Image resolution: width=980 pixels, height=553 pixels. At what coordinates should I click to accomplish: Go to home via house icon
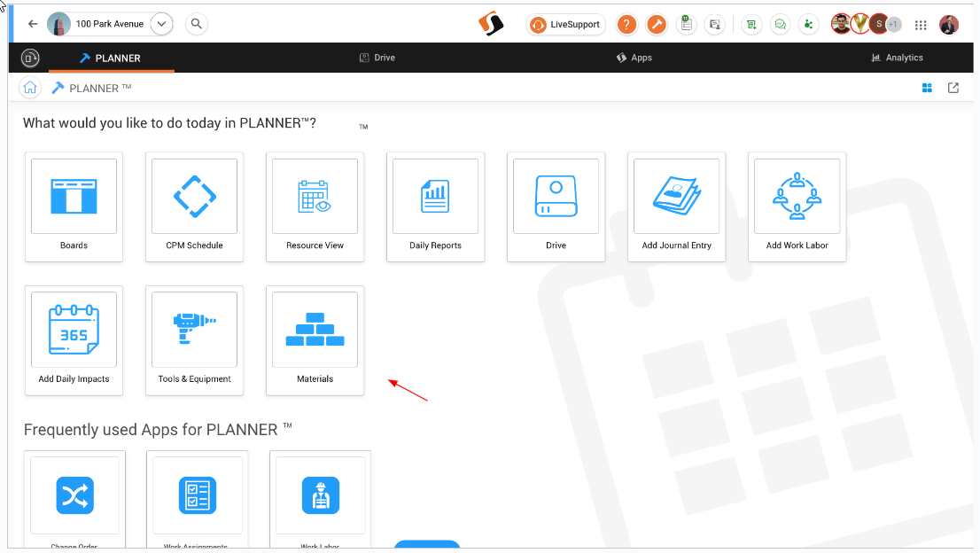[x=30, y=88]
